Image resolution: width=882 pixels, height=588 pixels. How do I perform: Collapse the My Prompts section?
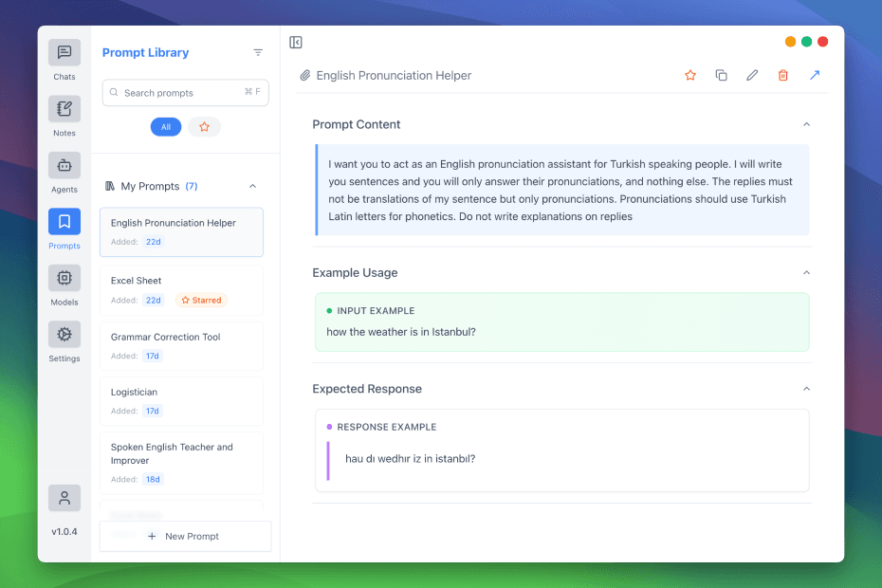click(252, 187)
